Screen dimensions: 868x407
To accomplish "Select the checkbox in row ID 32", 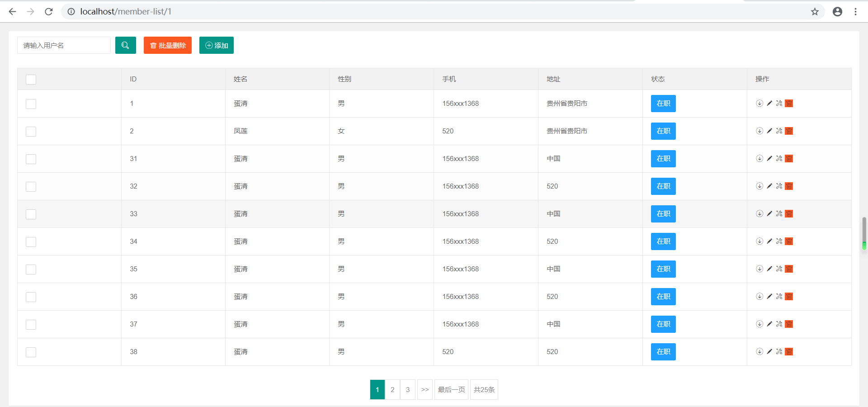I will pos(31,187).
